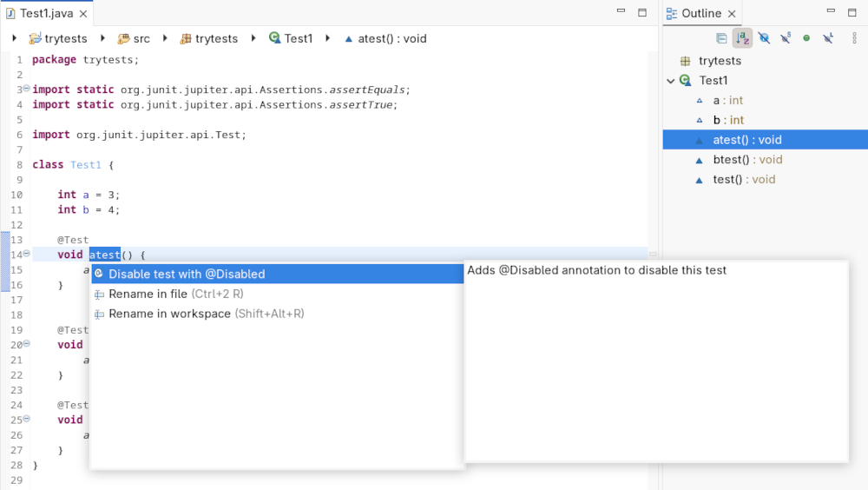Select Test1 in the breadcrumb
This screenshot has width=868, height=490.
(299, 39)
